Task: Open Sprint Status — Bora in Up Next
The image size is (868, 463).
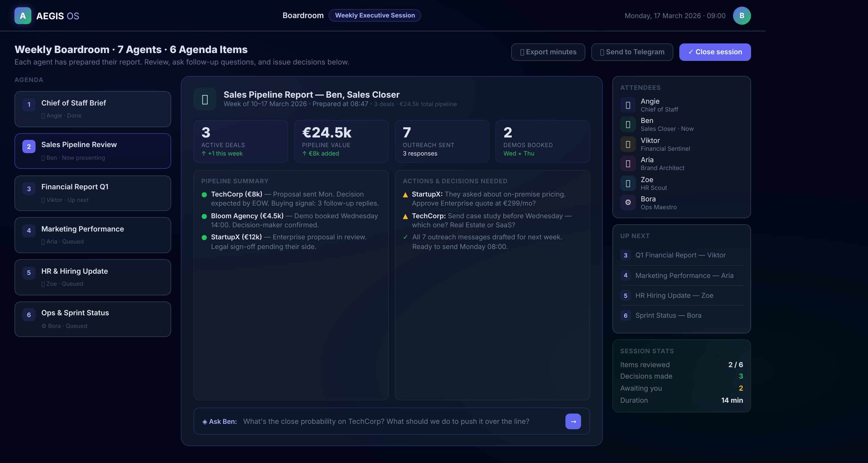Action: pyautogui.click(x=668, y=315)
